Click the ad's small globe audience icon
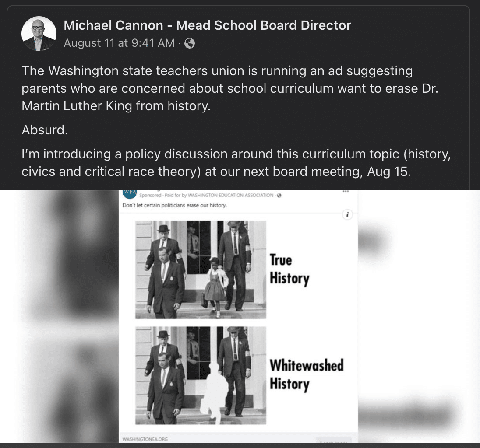480x448 pixels. (279, 196)
